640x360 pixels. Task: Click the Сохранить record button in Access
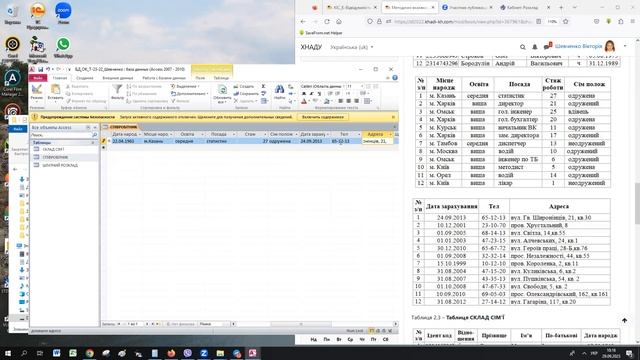tap(246, 93)
